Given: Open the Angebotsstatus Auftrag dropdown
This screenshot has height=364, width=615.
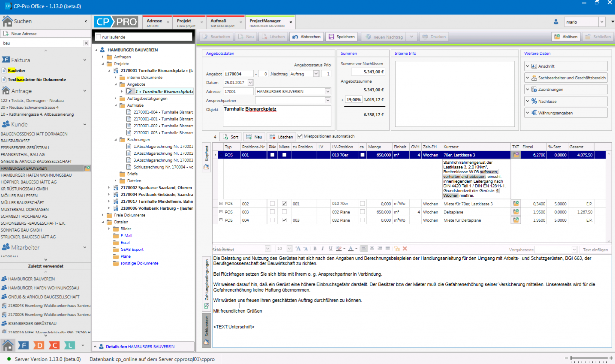Looking at the screenshot, I should 316,73.
